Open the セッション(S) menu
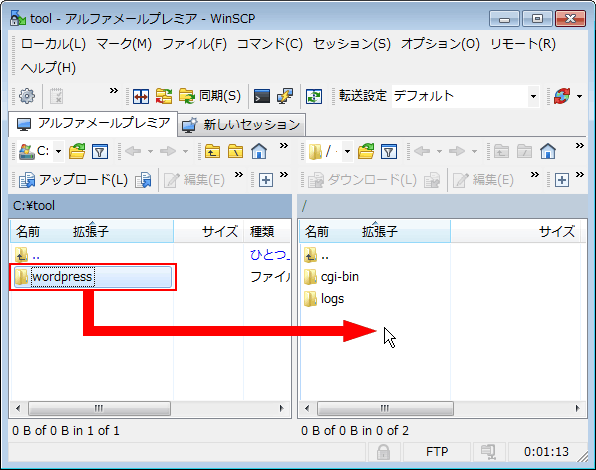 click(x=352, y=44)
